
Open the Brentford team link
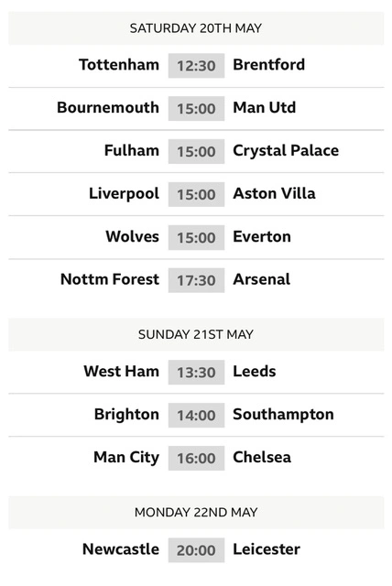point(269,65)
